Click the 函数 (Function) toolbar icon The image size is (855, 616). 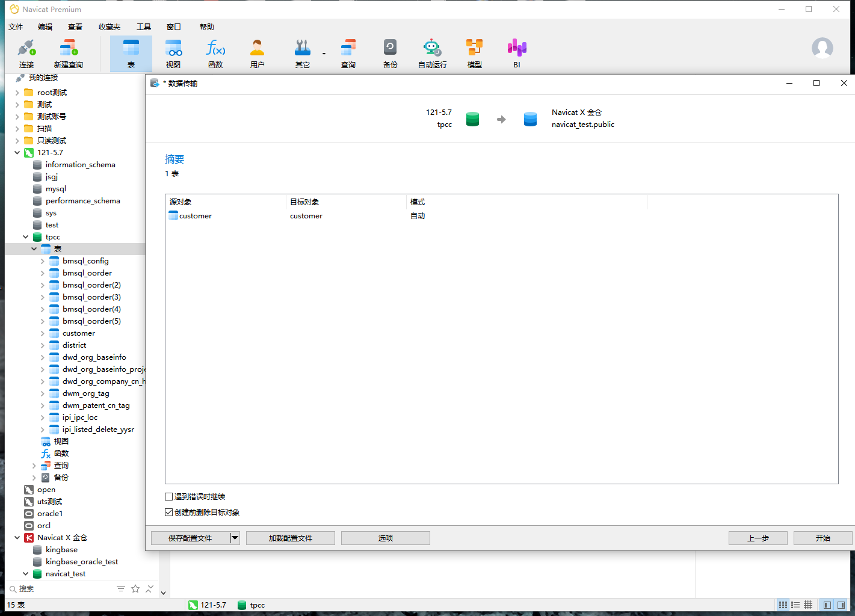click(x=215, y=54)
